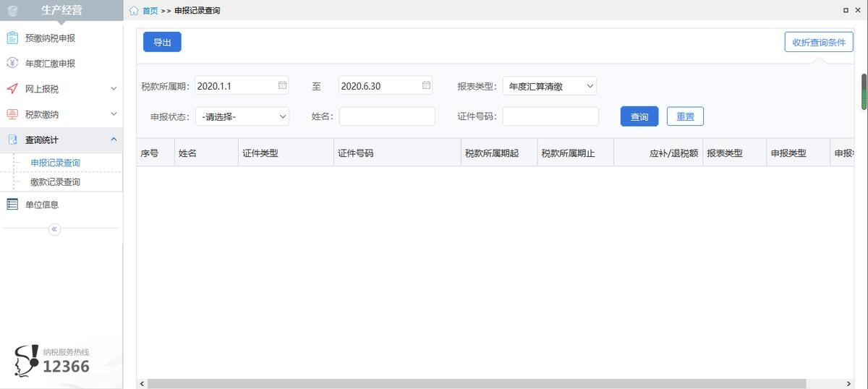Click 申报记录查询 breadcrumb text
This screenshot has width=868, height=389.
[197, 11]
